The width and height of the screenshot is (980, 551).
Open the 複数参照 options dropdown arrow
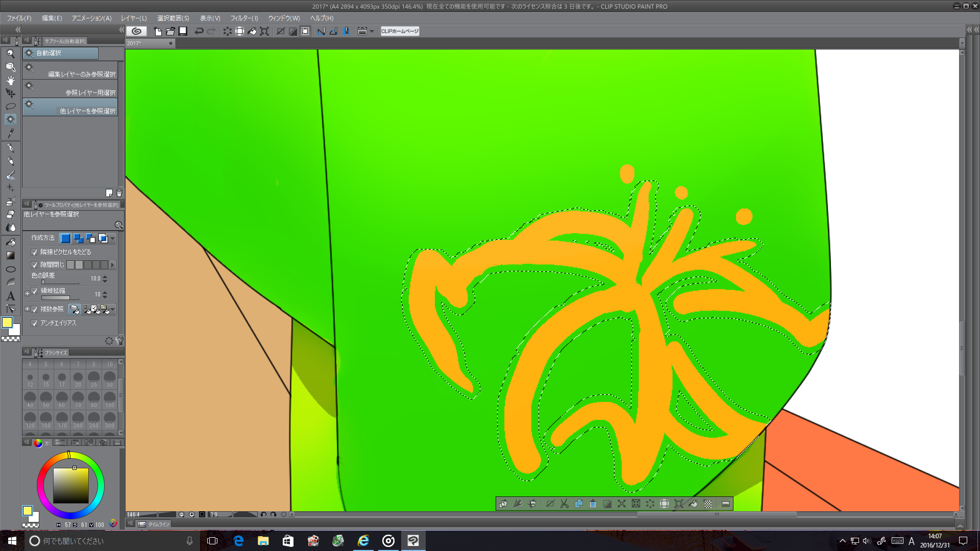pos(113,309)
